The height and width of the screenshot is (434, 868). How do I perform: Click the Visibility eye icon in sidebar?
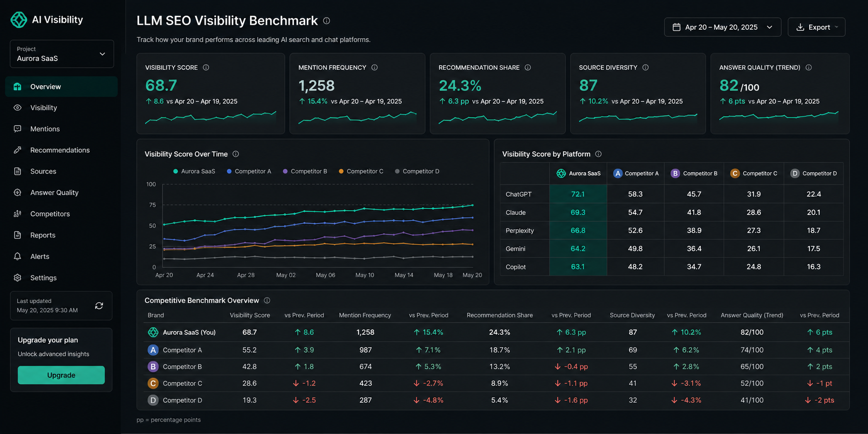coord(18,108)
